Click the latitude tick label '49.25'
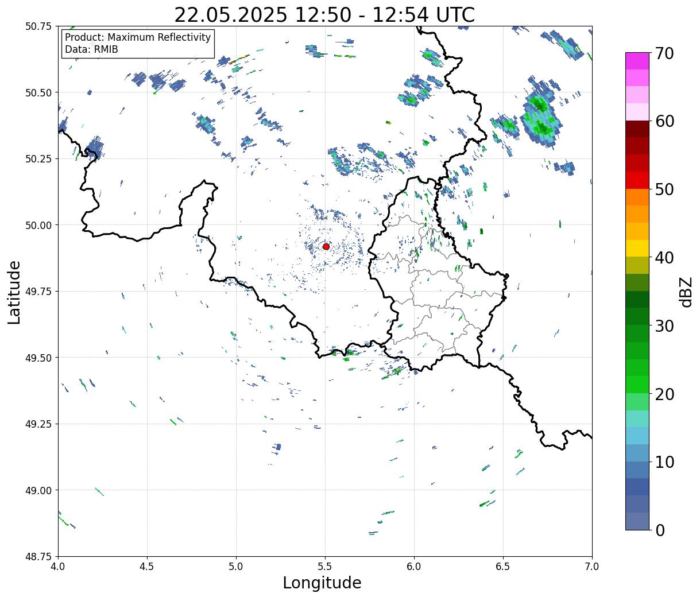 (x=38, y=424)
